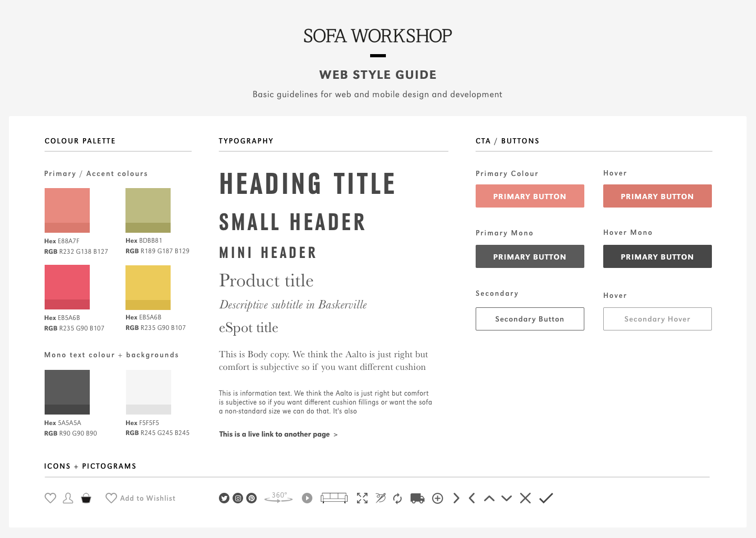The height and width of the screenshot is (538, 756).
Task: Click the right chevron arrow icon
Action: (x=456, y=498)
